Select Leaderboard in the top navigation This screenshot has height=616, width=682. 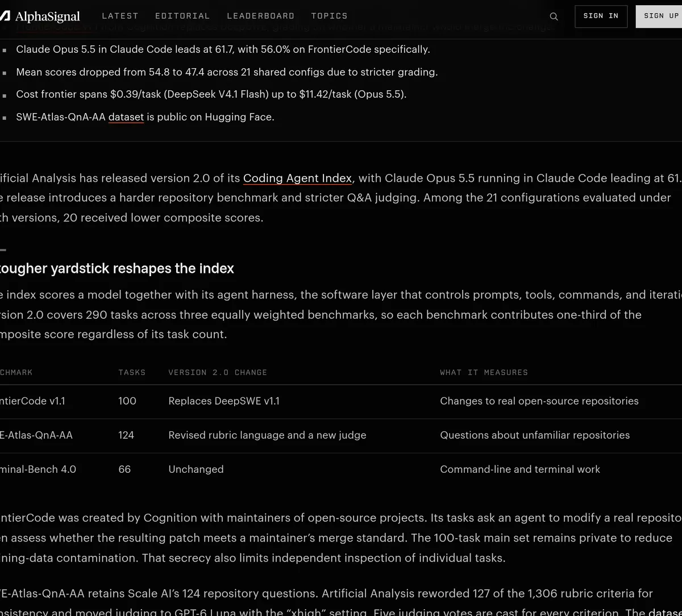(261, 16)
